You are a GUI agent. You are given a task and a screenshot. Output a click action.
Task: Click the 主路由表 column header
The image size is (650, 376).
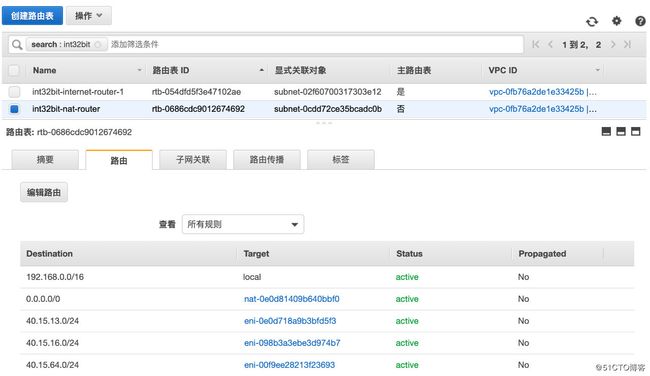414,70
